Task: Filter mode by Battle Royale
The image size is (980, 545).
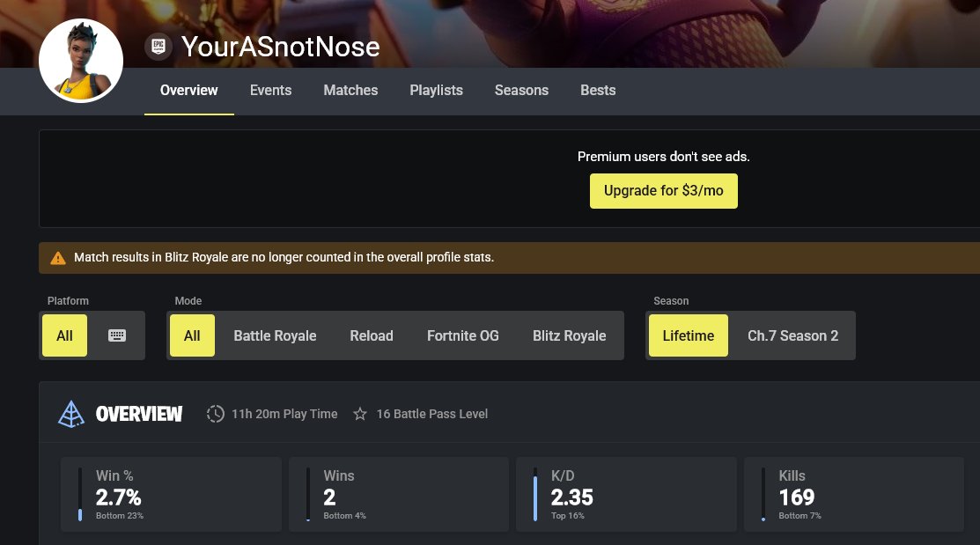Action: [x=275, y=335]
